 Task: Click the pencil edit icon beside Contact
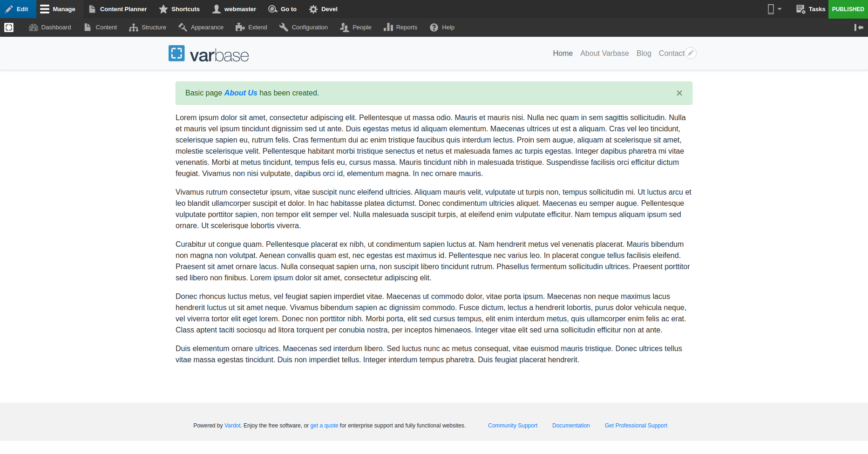coord(691,54)
